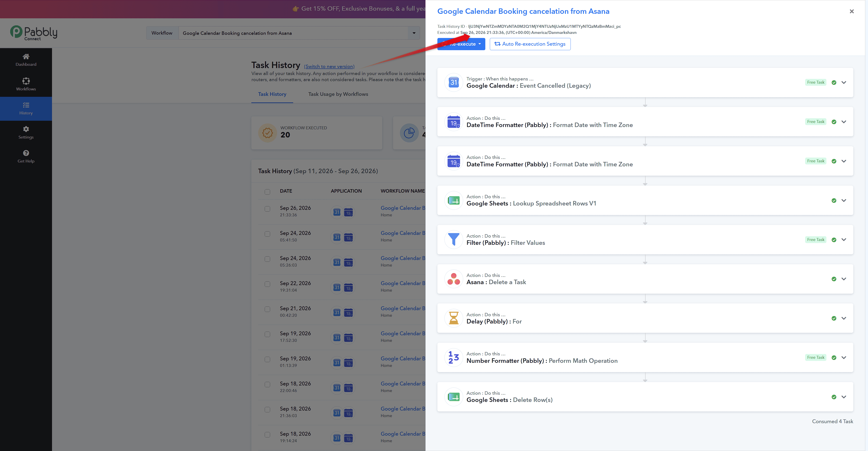Click green success check on Asana step

click(x=834, y=279)
